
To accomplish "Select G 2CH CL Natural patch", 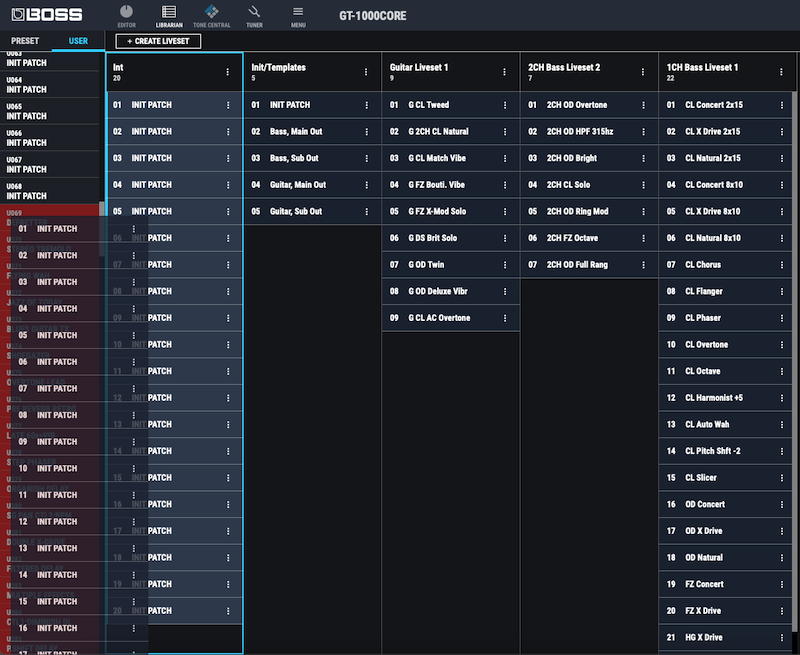I will click(x=451, y=132).
